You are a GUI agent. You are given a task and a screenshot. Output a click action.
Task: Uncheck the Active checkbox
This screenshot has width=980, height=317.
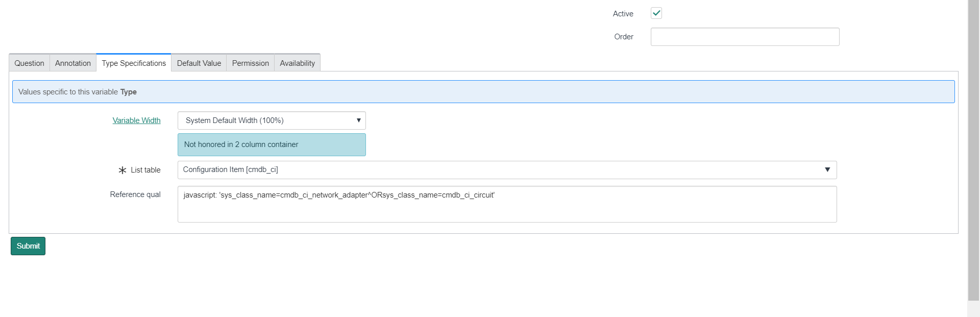656,13
